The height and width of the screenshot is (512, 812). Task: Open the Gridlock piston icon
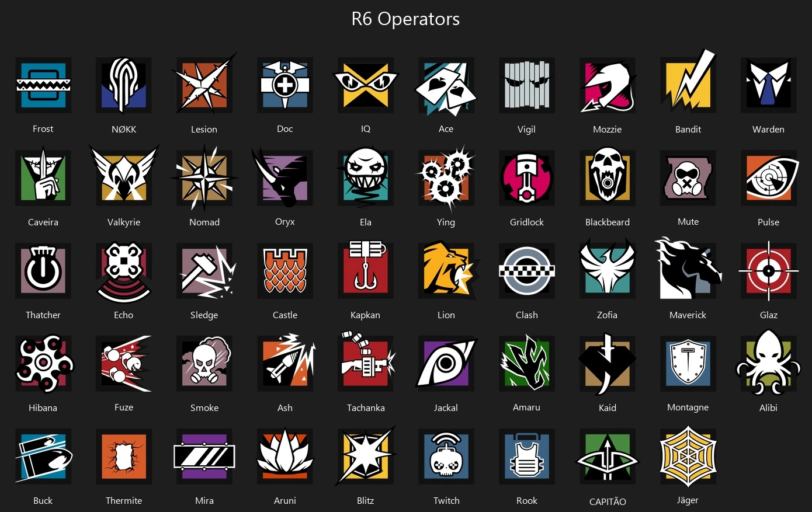click(x=527, y=178)
